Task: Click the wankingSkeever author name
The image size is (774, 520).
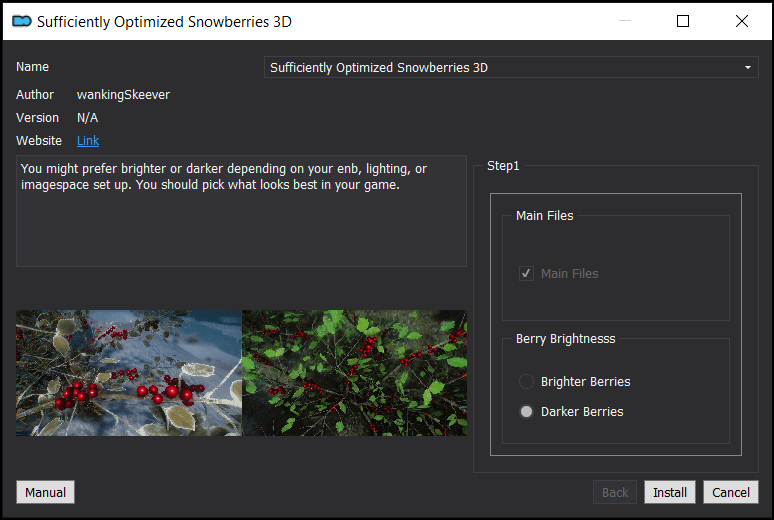Action: [x=123, y=94]
